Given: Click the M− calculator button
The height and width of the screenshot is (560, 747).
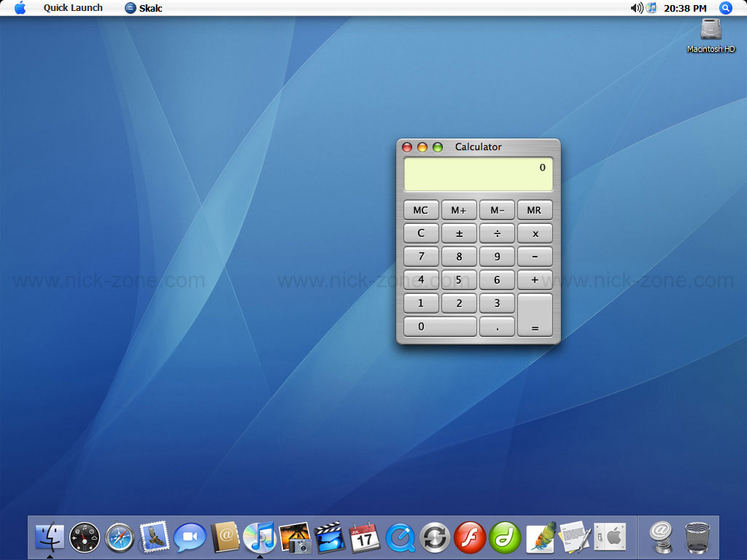Looking at the screenshot, I should pyautogui.click(x=497, y=210).
